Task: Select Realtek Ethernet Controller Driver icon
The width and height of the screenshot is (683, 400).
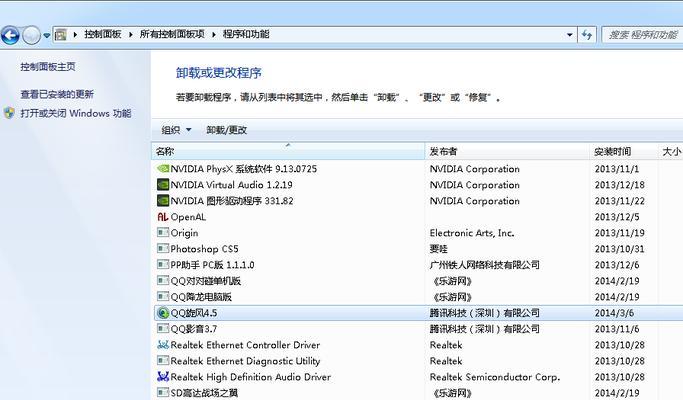Action: click(162, 345)
